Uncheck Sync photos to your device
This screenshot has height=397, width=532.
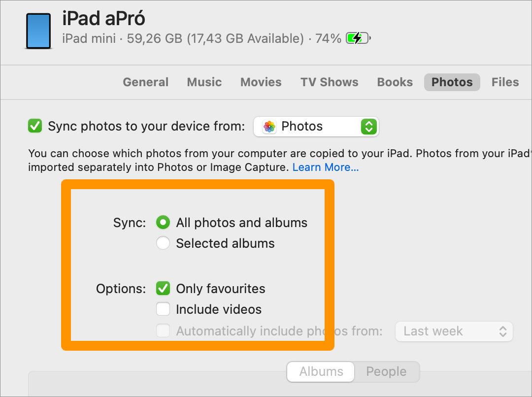coord(35,126)
